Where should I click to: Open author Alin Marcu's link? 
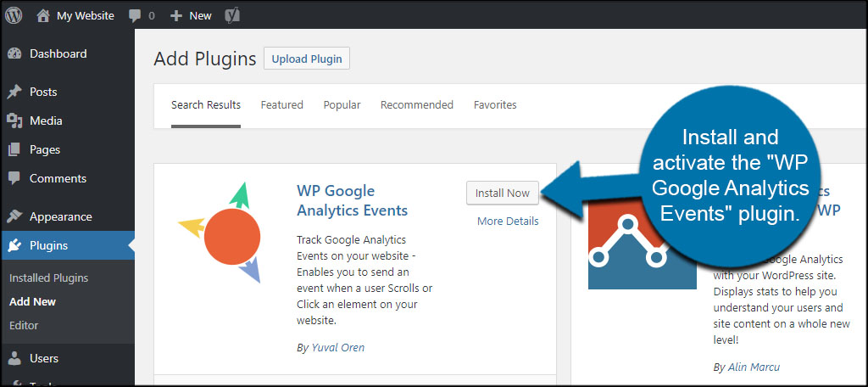[x=754, y=367]
